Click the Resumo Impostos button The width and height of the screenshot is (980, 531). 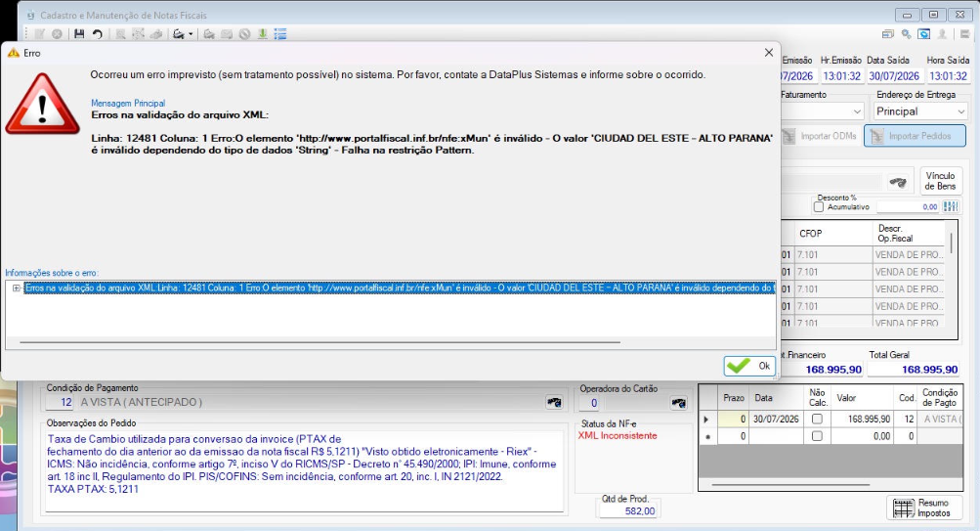point(923,508)
